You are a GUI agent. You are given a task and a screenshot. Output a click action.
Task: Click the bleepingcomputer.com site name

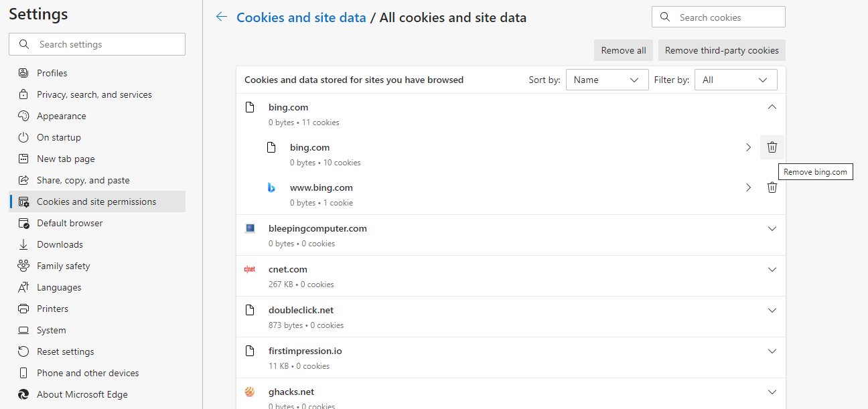tap(317, 228)
